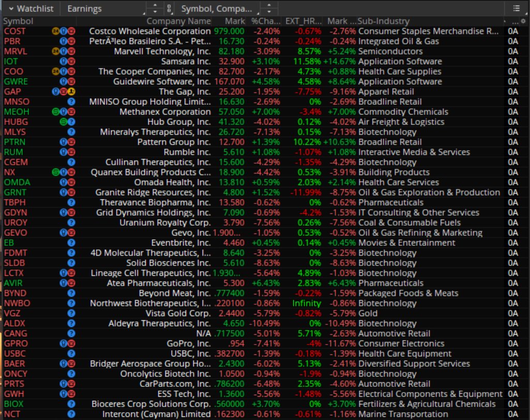Select the ALDX symbol
The width and height of the screenshot is (530, 420).
(14, 323)
